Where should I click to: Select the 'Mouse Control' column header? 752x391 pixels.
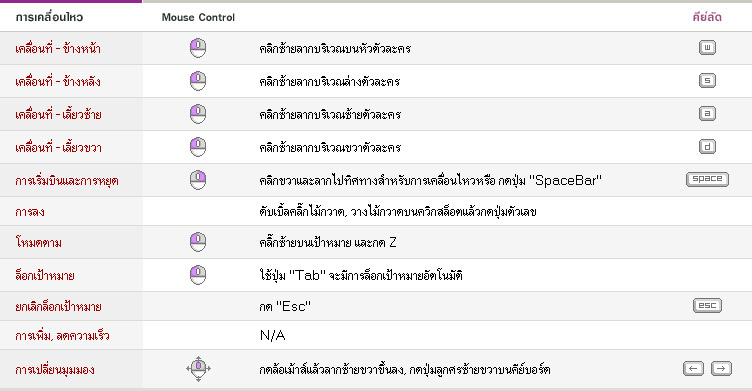coord(198,17)
